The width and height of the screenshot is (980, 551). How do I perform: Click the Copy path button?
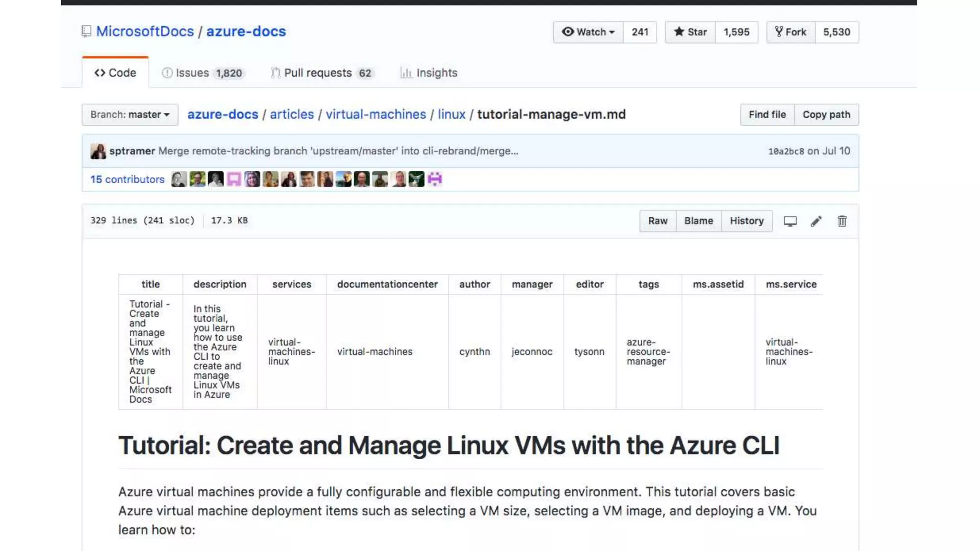point(826,115)
